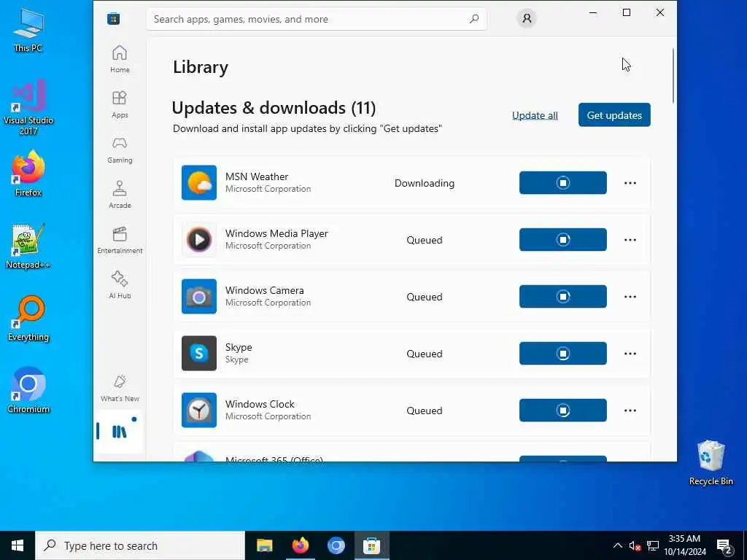Focus the Search apps, games, movies field
Image resolution: width=747 pixels, height=560 pixels.
[317, 19]
